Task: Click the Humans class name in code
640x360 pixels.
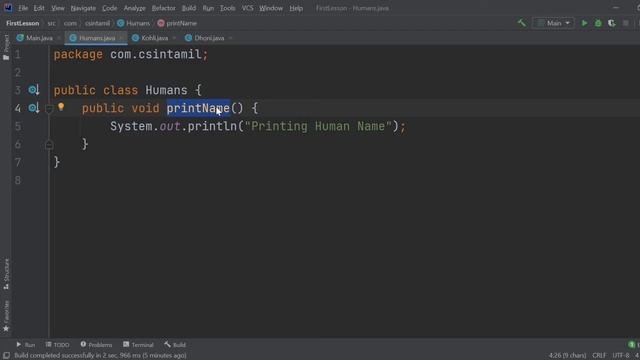Action: pos(166,90)
